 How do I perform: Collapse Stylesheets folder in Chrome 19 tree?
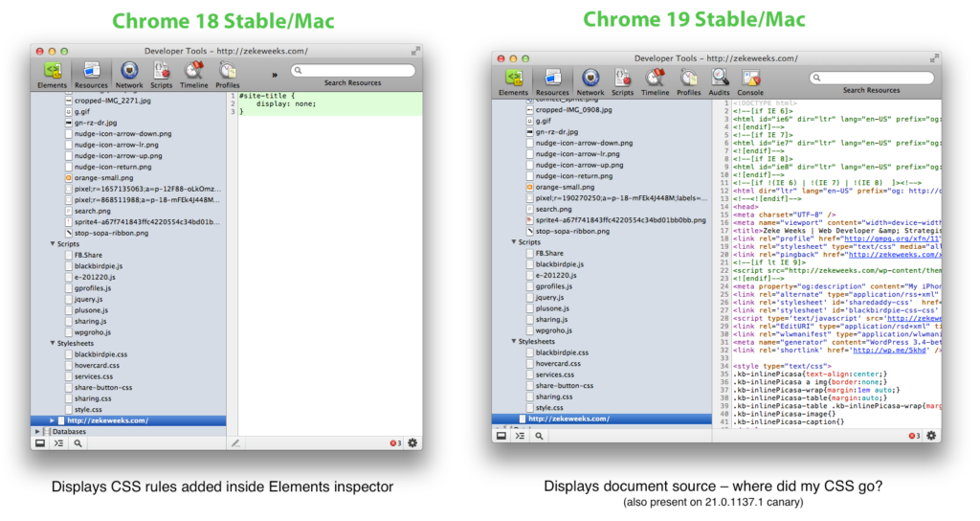coord(514,342)
